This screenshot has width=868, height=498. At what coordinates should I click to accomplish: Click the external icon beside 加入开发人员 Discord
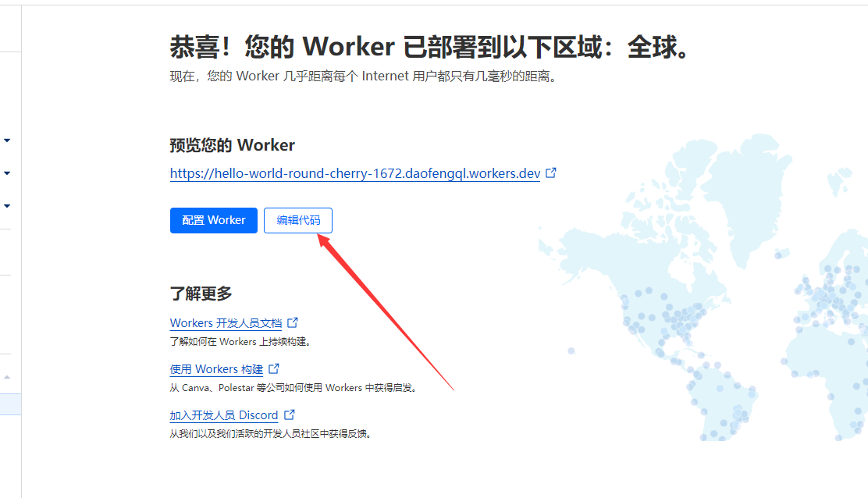(290, 414)
